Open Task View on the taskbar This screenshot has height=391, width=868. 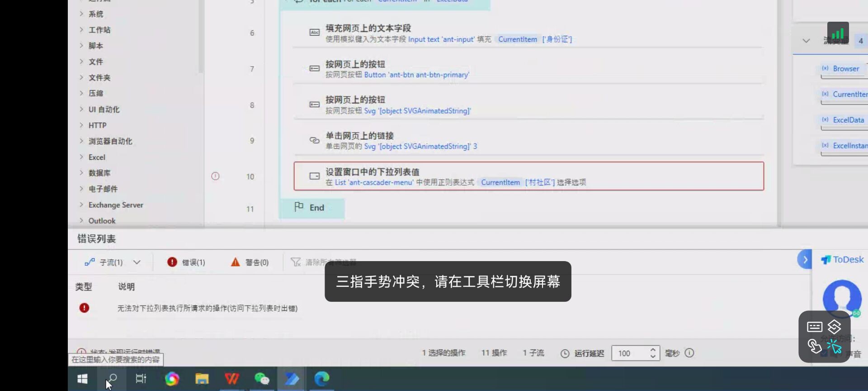tap(141, 379)
